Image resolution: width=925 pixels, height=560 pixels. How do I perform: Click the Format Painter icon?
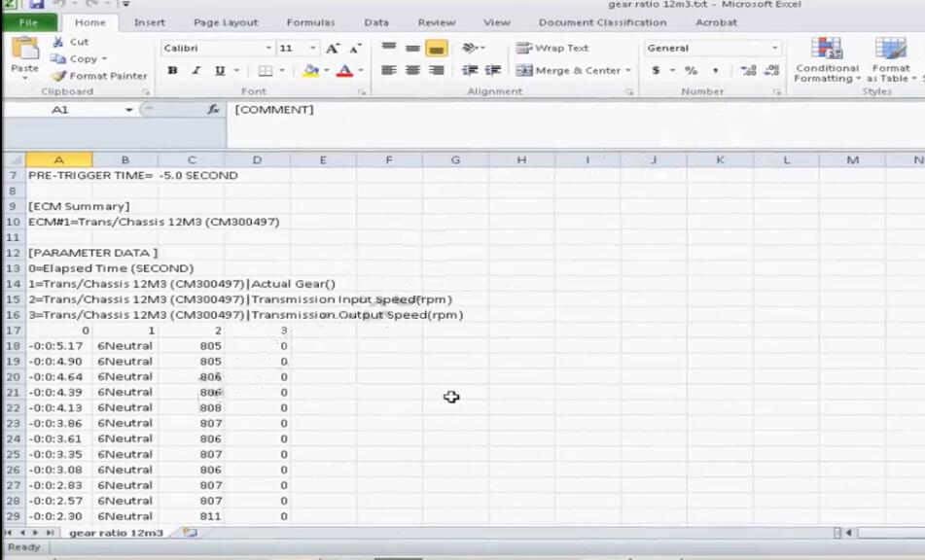(58, 76)
